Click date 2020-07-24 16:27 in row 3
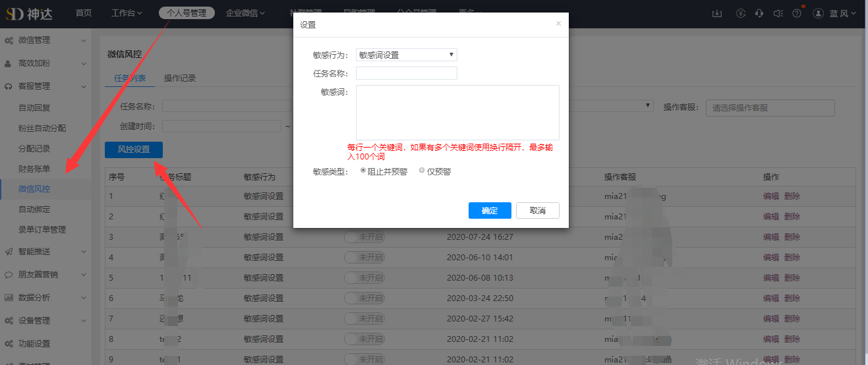The width and height of the screenshot is (868, 365). (x=480, y=237)
